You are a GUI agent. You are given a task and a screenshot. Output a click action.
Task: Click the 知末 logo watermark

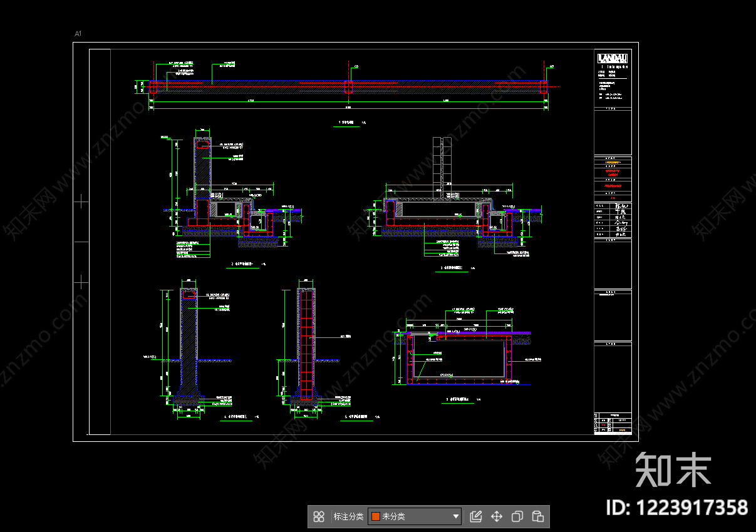[x=674, y=470]
